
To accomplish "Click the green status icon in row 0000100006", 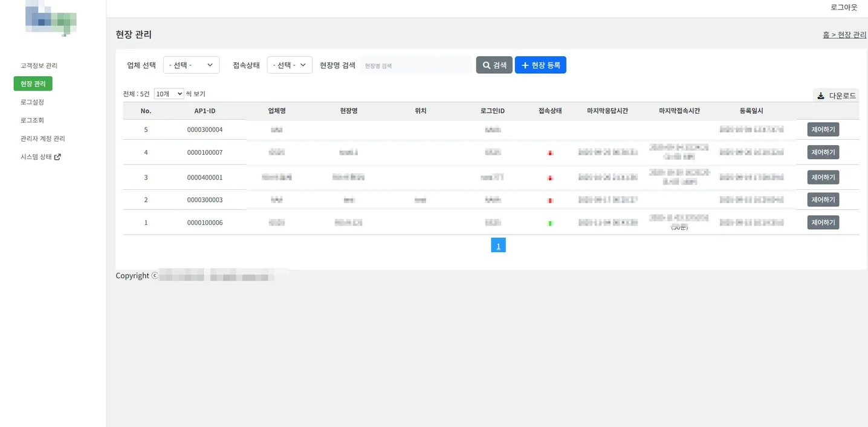I will (x=550, y=223).
